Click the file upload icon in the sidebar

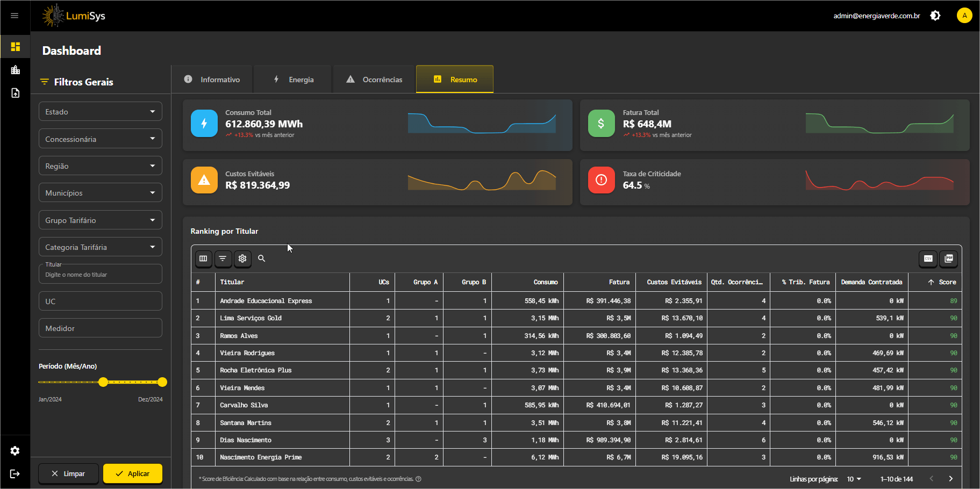[x=15, y=92]
